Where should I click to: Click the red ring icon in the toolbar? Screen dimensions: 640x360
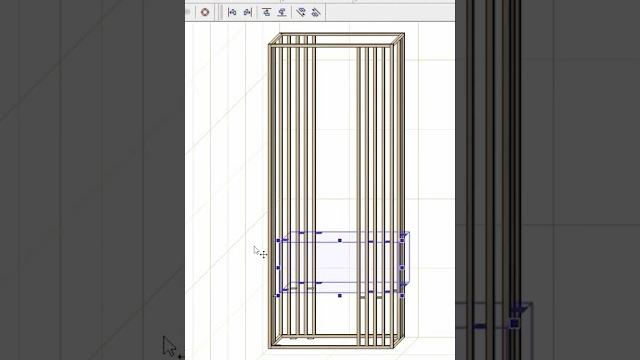pyautogui.click(x=205, y=12)
